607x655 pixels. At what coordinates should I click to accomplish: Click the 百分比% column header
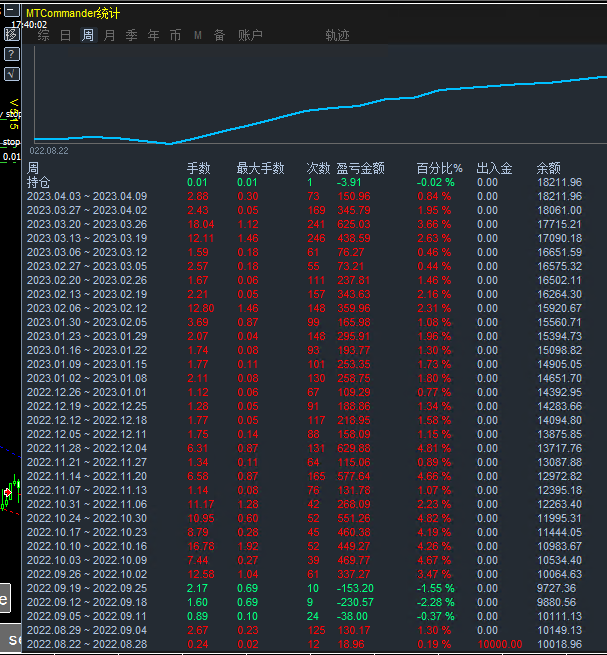pyautogui.click(x=439, y=168)
